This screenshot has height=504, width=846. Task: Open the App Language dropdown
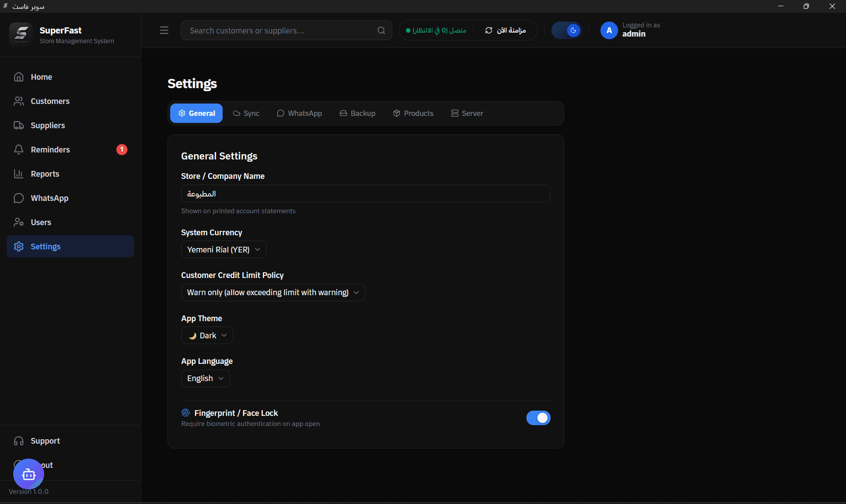[205, 378]
